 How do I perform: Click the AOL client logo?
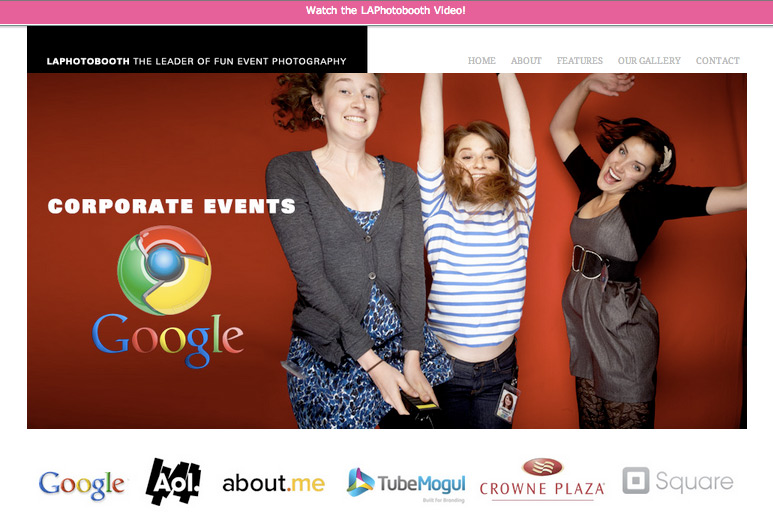[173, 482]
